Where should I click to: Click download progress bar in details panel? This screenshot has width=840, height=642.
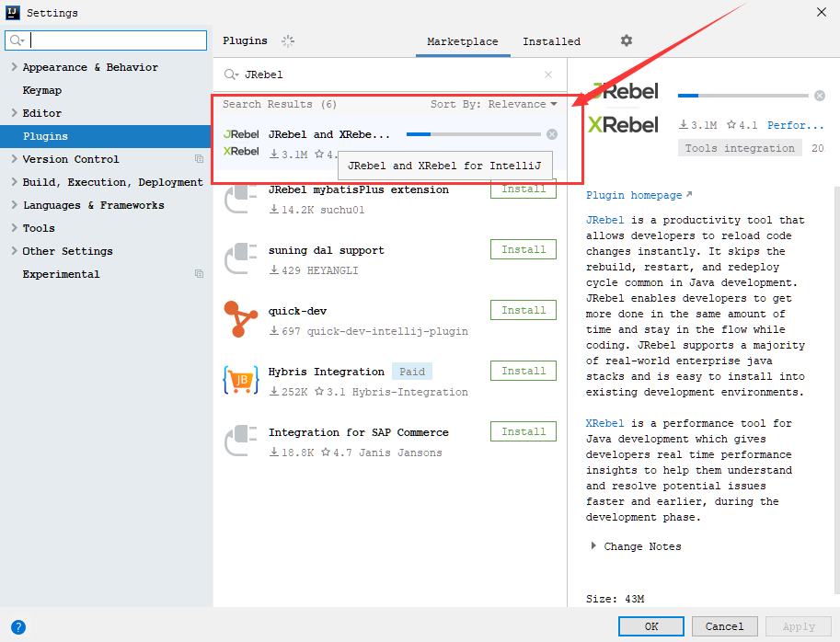tap(743, 96)
